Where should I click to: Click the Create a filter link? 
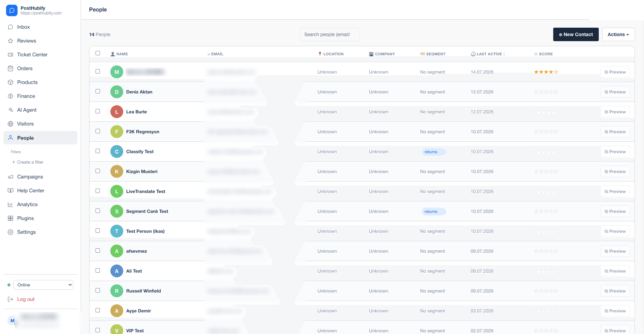click(x=28, y=162)
